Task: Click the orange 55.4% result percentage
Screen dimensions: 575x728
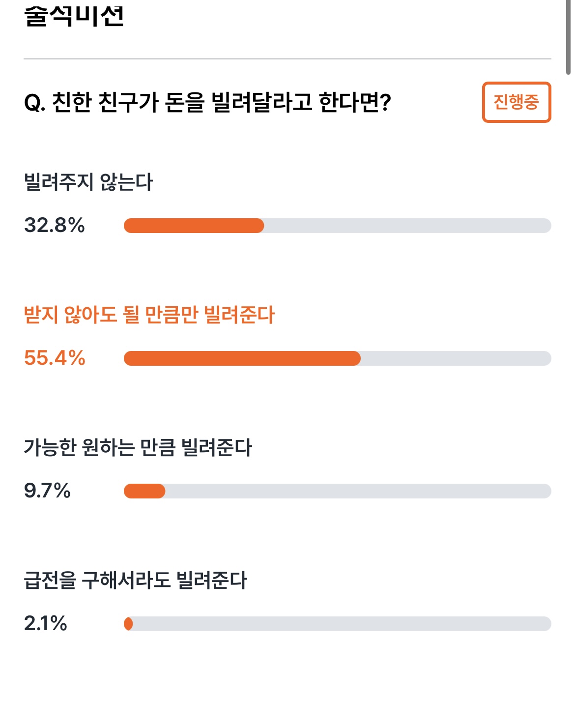Action: [x=55, y=358]
